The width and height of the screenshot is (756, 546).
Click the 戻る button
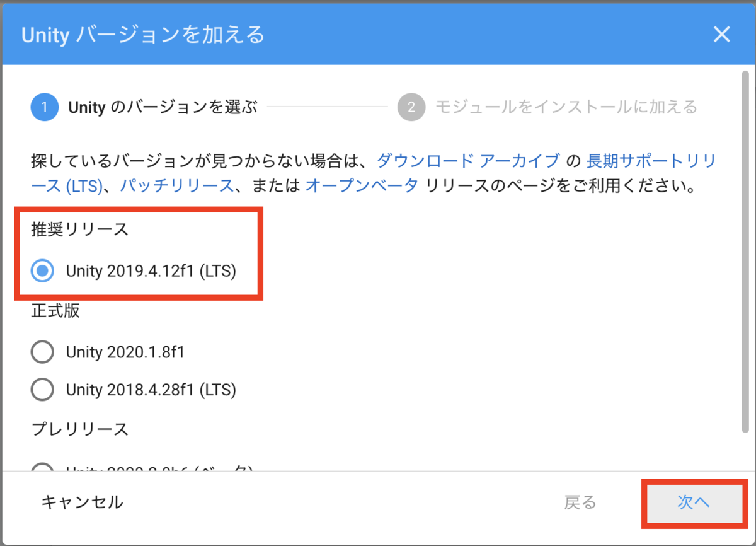click(x=580, y=502)
